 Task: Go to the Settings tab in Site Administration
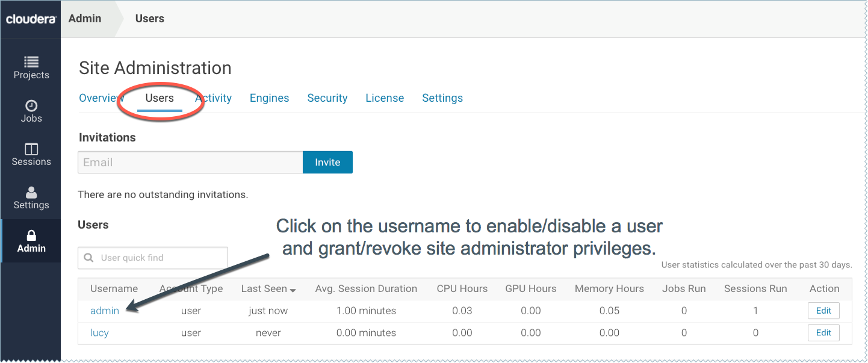442,98
